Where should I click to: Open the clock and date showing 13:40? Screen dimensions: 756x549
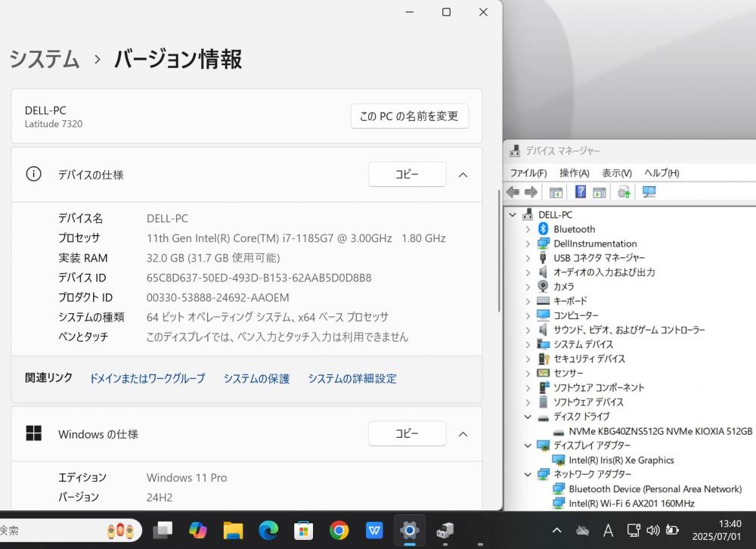(717, 530)
